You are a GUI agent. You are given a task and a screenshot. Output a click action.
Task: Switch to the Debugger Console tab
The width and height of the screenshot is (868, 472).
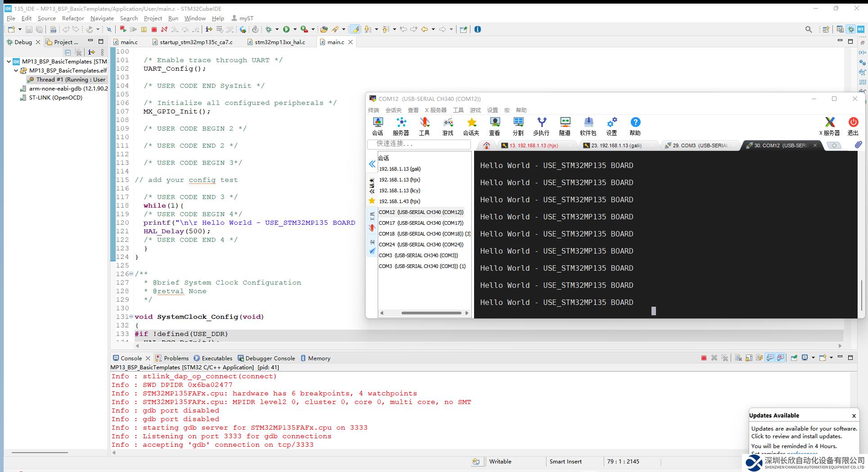pyautogui.click(x=270, y=359)
